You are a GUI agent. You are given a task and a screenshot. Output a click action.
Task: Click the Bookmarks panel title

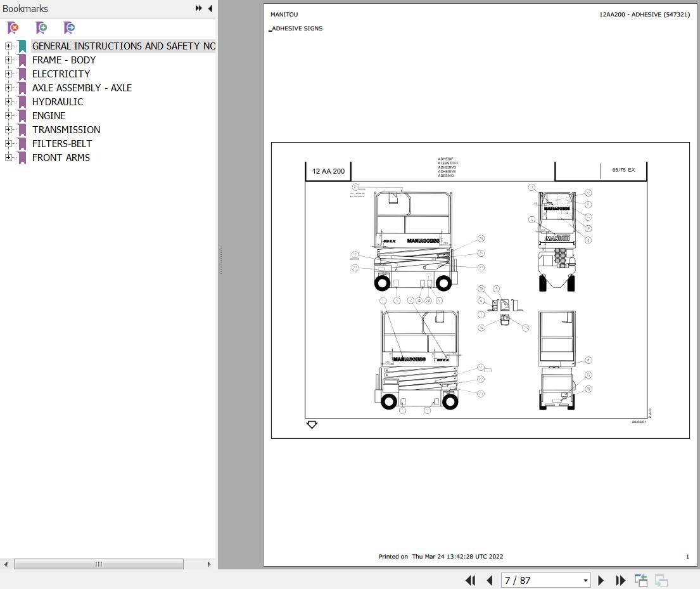tap(25, 8)
